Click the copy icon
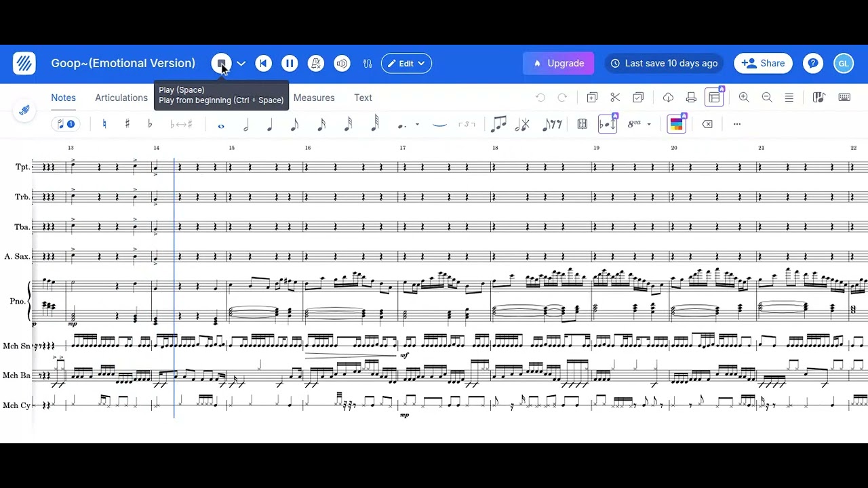 point(592,98)
